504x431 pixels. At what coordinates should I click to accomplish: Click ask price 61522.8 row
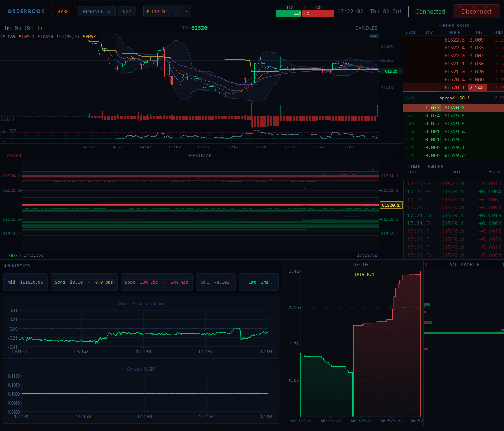tap(453, 40)
